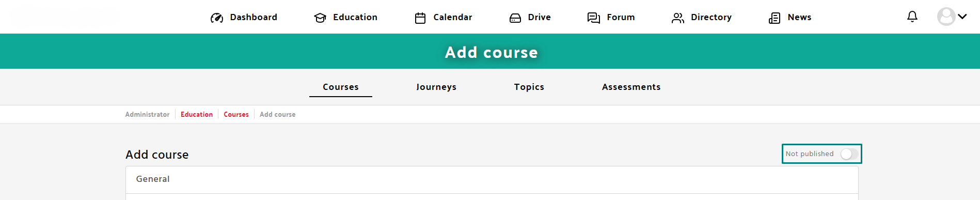Click the Education graduation cap icon
980x200 pixels.
[320, 18]
